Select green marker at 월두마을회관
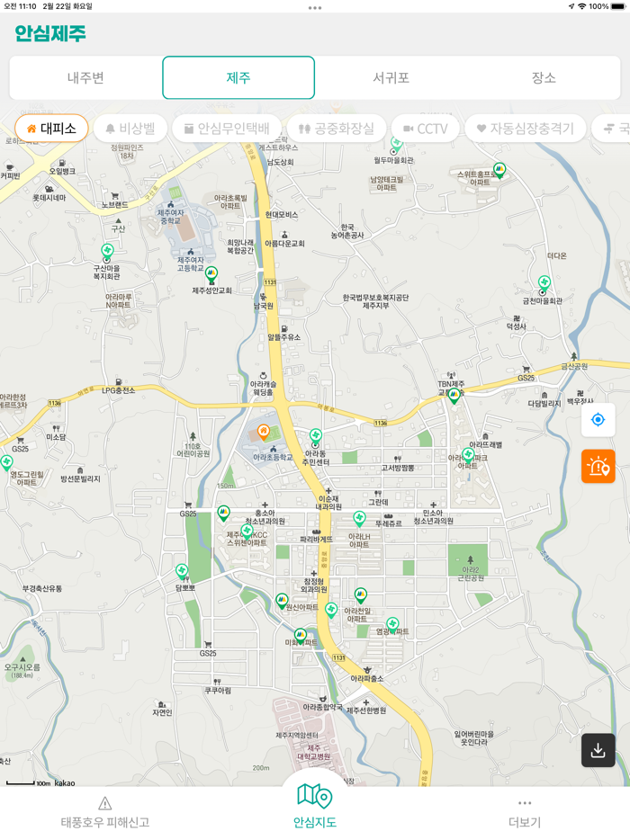The width and height of the screenshot is (630, 840). 396,143
